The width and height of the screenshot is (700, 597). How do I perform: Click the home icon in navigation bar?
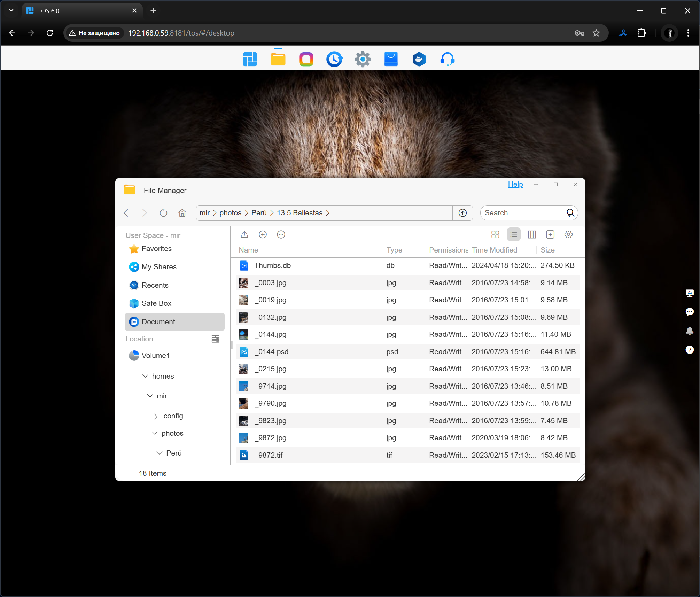click(182, 213)
